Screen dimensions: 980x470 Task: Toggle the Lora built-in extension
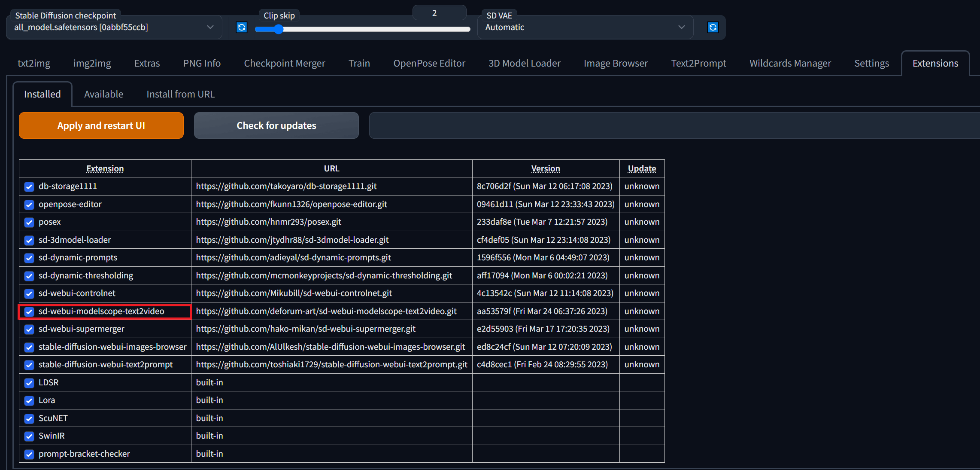(29, 400)
